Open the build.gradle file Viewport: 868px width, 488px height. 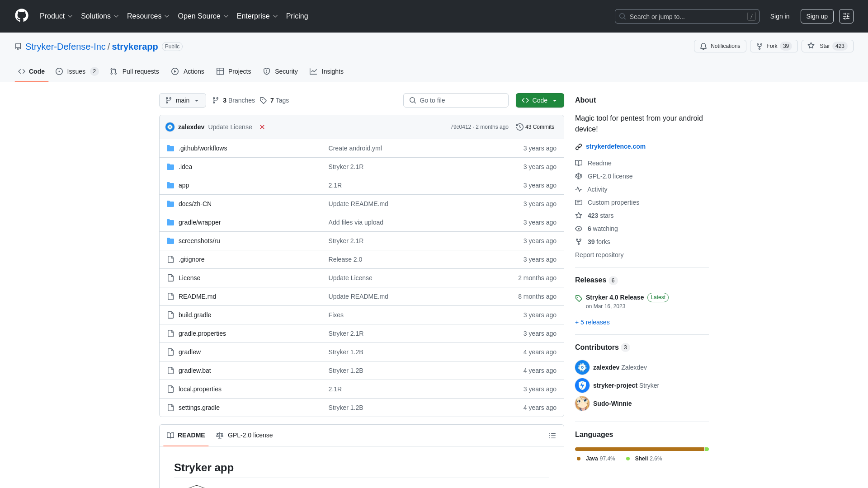coord(195,315)
